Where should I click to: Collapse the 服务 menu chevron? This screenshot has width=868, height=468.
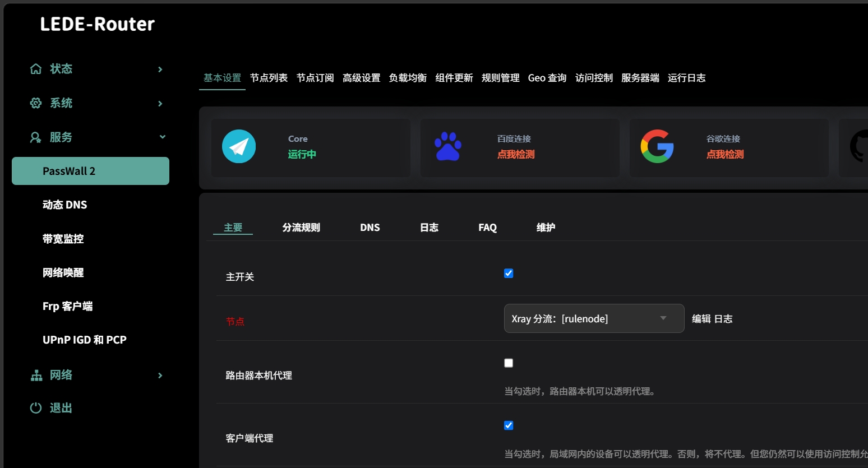(x=162, y=137)
